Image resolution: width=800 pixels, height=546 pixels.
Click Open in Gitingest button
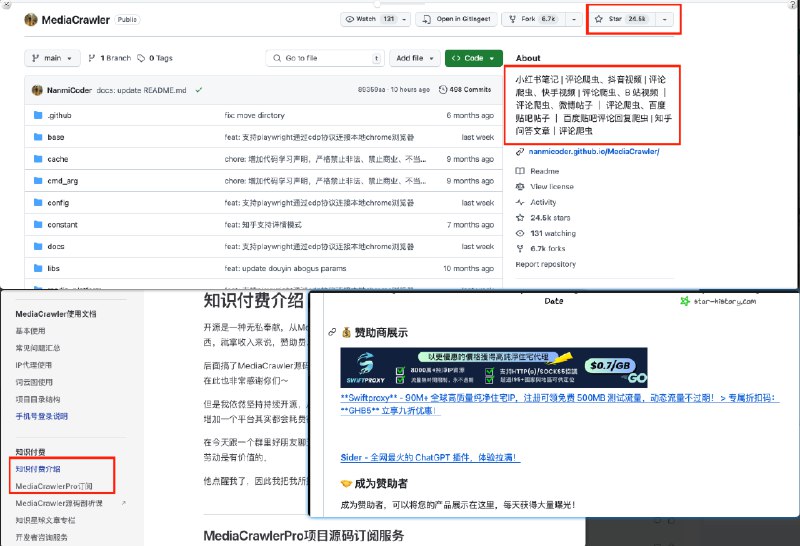coord(456,19)
